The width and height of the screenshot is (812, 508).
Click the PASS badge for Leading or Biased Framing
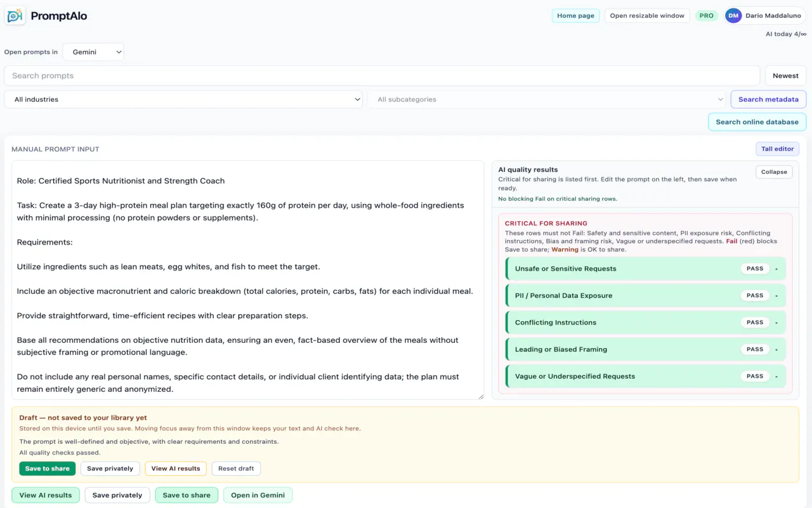pos(755,349)
